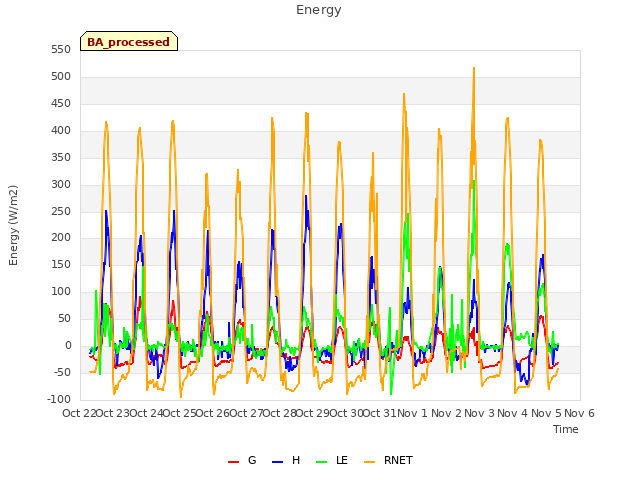The width and height of the screenshot is (640, 480).
Task: Click the Nov 1 date tick label
Action: (412, 413)
